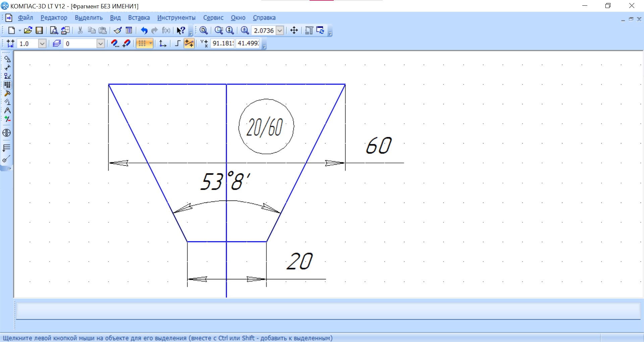
Task: Expand the current layer 0 dropdown
Action: 101,44
